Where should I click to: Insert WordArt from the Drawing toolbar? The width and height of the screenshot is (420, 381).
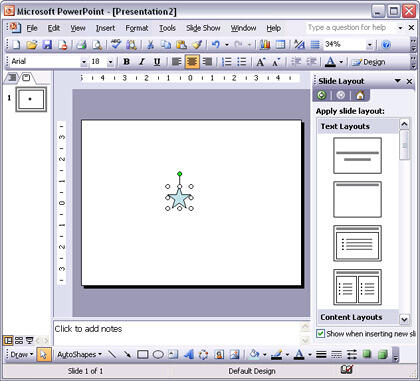188,354
